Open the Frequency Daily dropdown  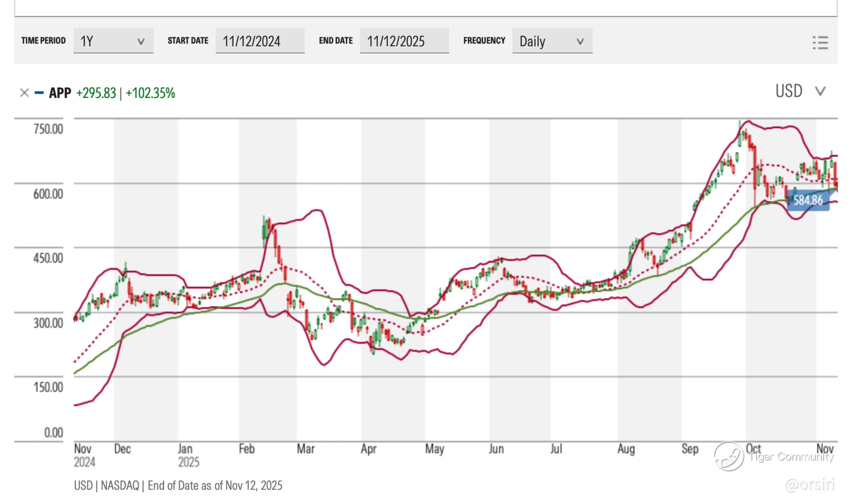(x=552, y=41)
